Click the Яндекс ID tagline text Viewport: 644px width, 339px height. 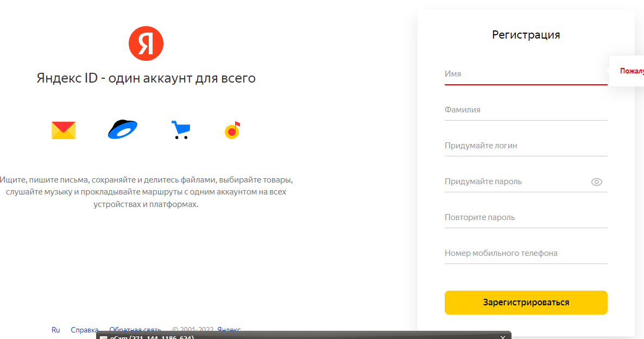coord(146,78)
